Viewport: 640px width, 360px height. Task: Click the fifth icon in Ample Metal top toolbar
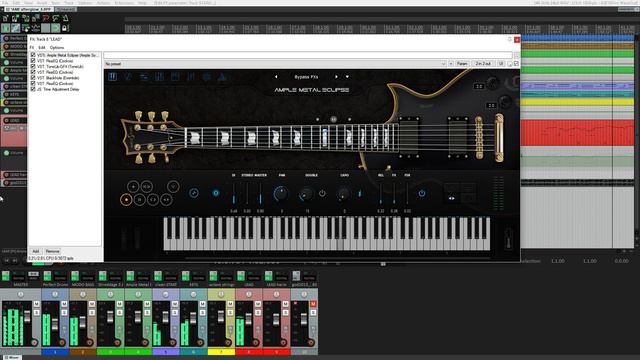175,77
